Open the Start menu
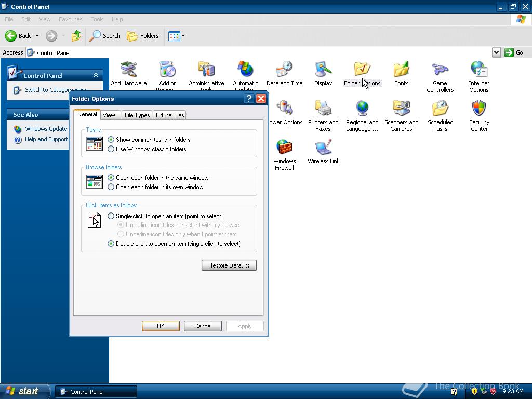Viewport: 532px width, 399px height. click(24, 391)
